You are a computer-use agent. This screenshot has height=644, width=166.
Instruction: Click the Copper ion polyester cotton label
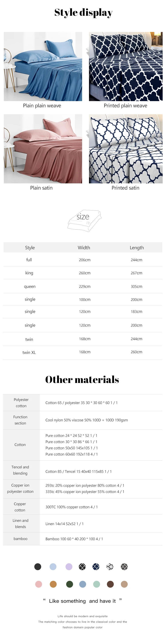point(20,488)
